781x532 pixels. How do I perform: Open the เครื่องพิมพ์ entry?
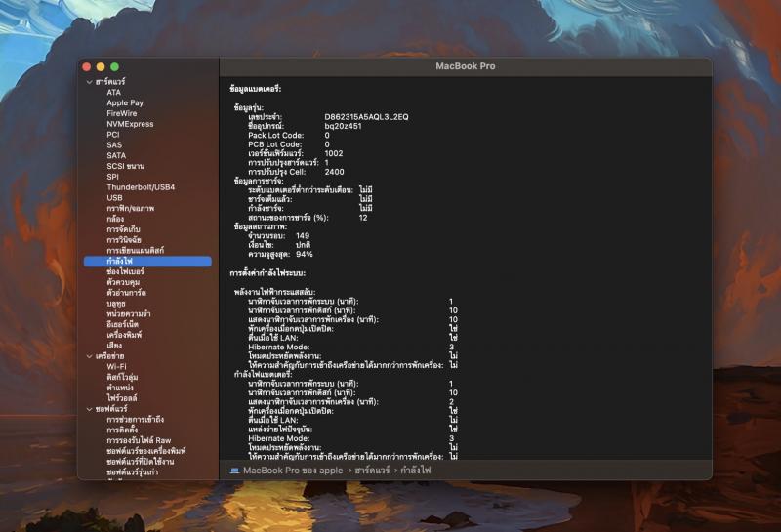coord(124,335)
